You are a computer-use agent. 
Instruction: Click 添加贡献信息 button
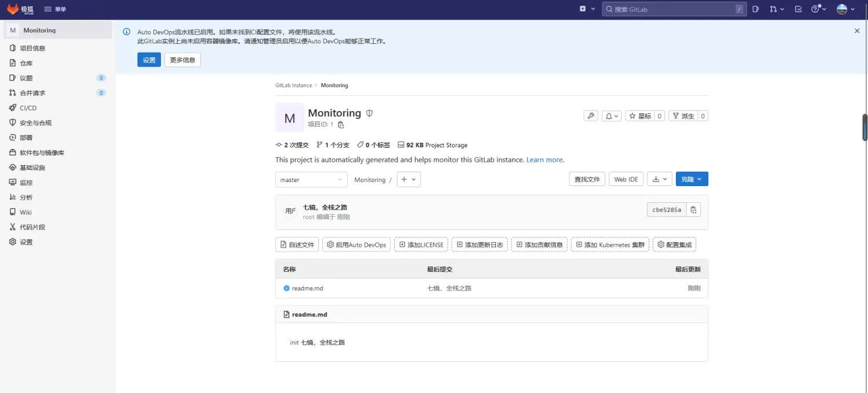coord(539,244)
